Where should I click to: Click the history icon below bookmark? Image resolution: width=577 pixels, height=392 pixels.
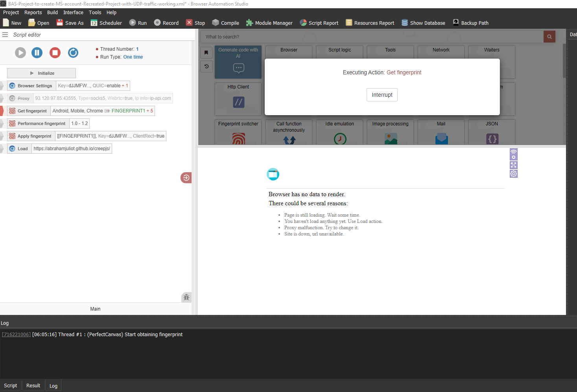click(206, 66)
